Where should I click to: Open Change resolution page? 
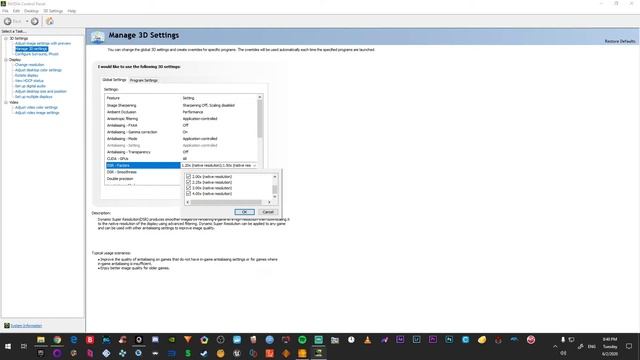coord(29,64)
